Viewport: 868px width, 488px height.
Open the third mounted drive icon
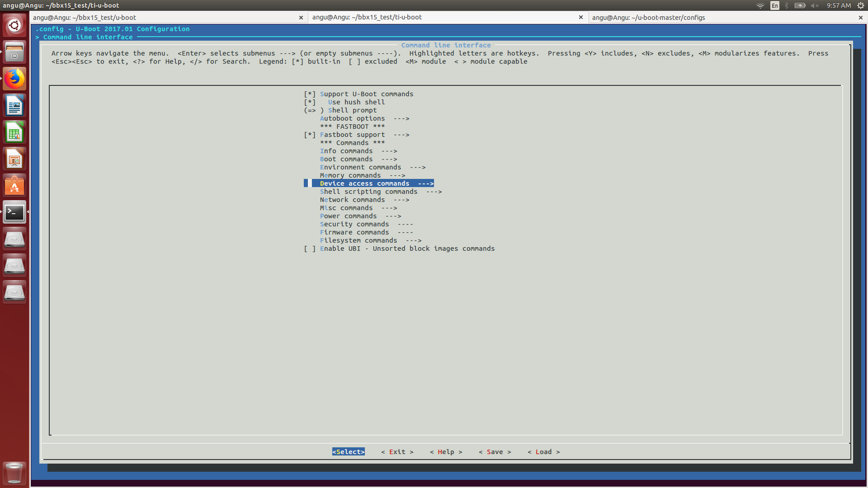point(14,292)
